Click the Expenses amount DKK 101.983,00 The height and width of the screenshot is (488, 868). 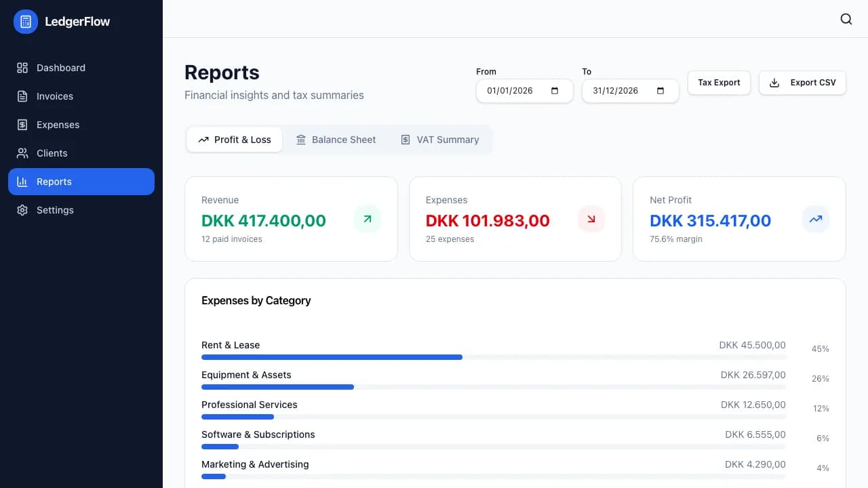488,220
